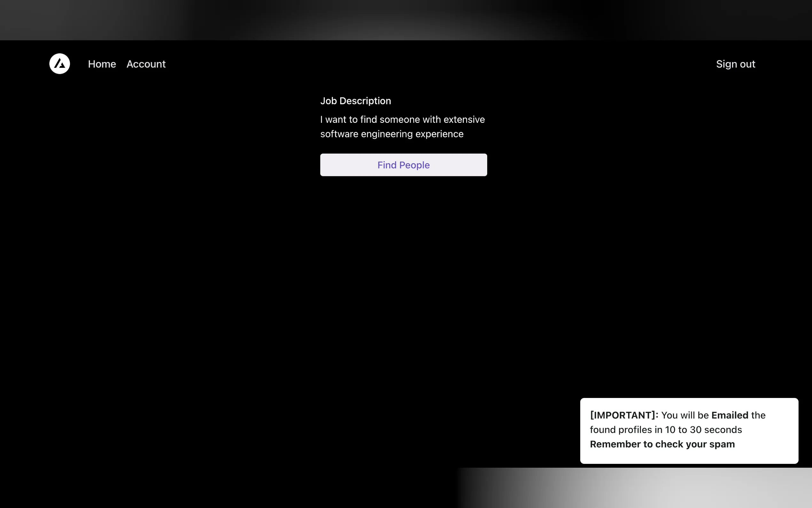Click the job description text field
Viewport: 812px width, 508px height.
click(x=403, y=127)
